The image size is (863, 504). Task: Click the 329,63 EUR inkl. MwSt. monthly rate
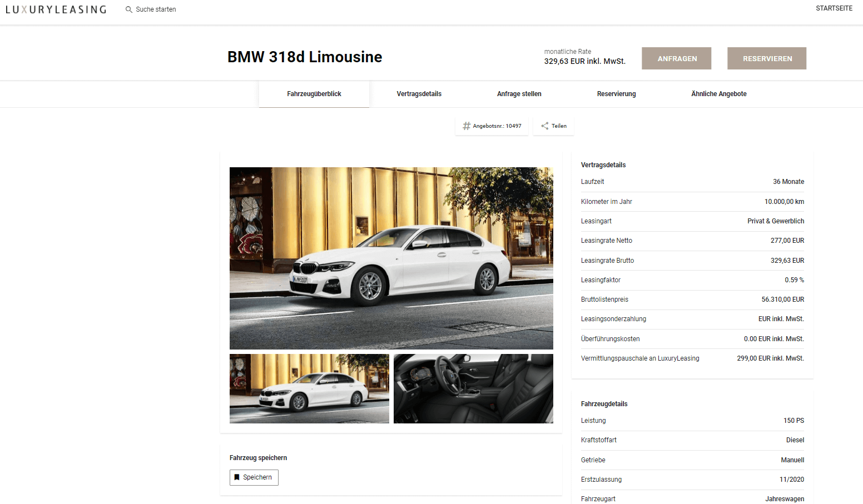click(585, 61)
